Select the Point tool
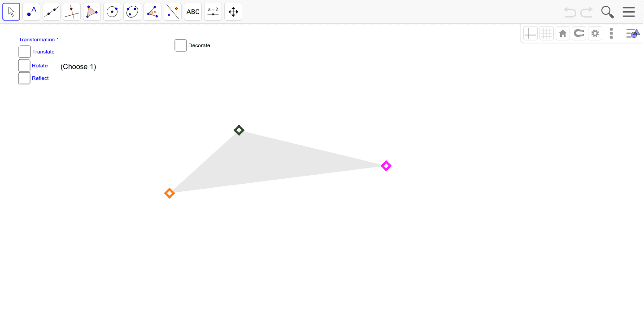Screen dimensions: 644x318 click(31, 12)
